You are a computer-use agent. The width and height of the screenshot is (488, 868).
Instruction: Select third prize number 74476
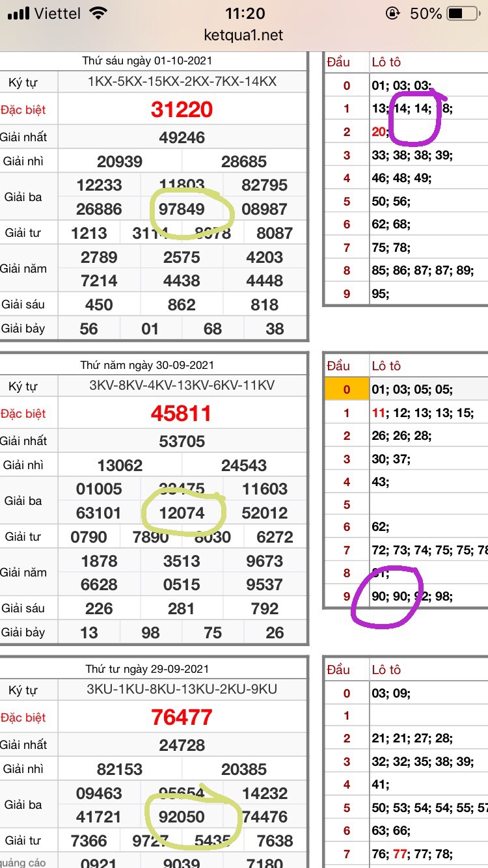(x=264, y=817)
